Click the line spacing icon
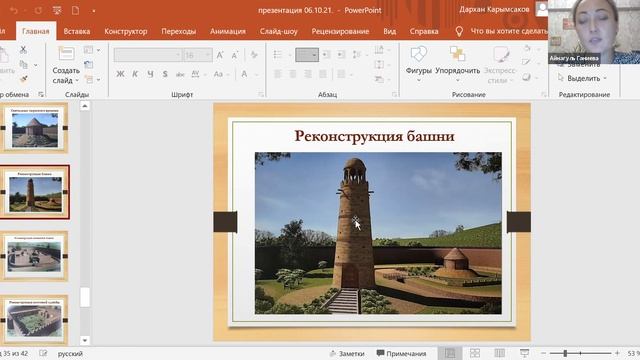This screenshot has height=360, width=640. [x=357, y=54]
